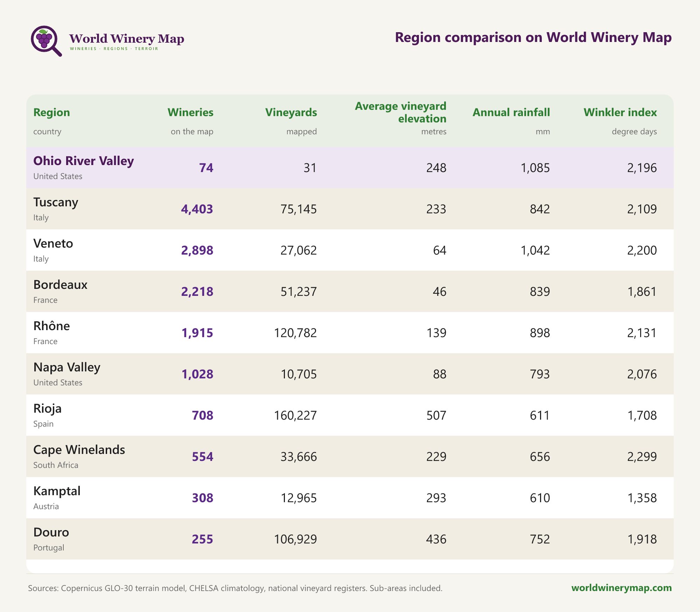Select the Veneto region name
The width and height of the screenshot is (700, 612).
[x=53, y=243]
